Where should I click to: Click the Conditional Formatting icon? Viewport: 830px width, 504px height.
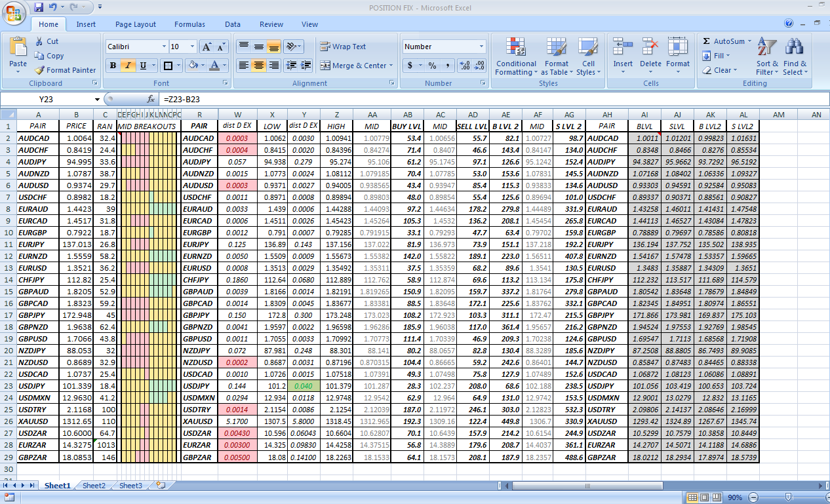[516, 48]
